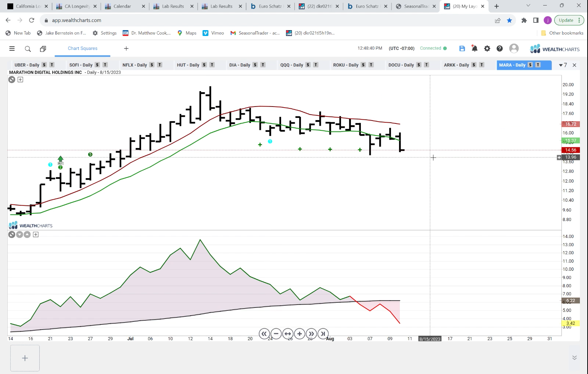
Task: Switch to NFLX - Daily chart tab
Action: pyautogui.click(x=135, y=65)
